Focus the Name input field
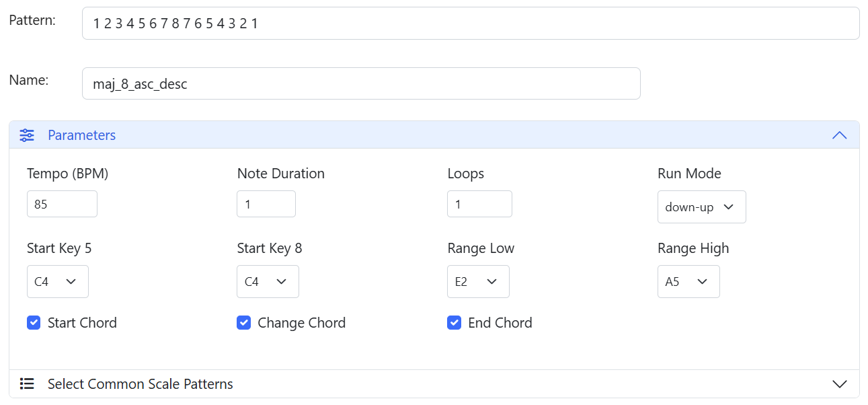This screenshot has width=868, height=405. [x=360, y=84]
